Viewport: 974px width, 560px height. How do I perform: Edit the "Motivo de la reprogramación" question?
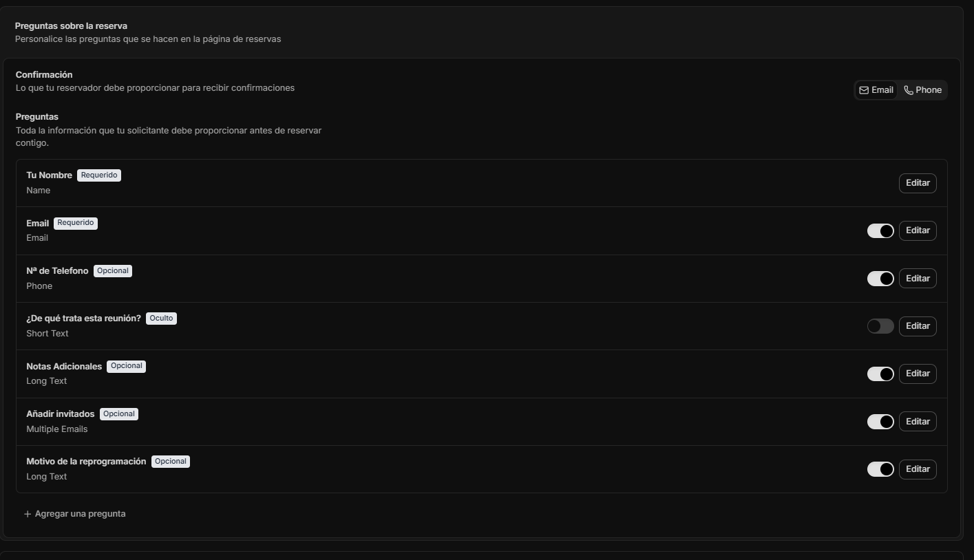[x=918, y=469]
